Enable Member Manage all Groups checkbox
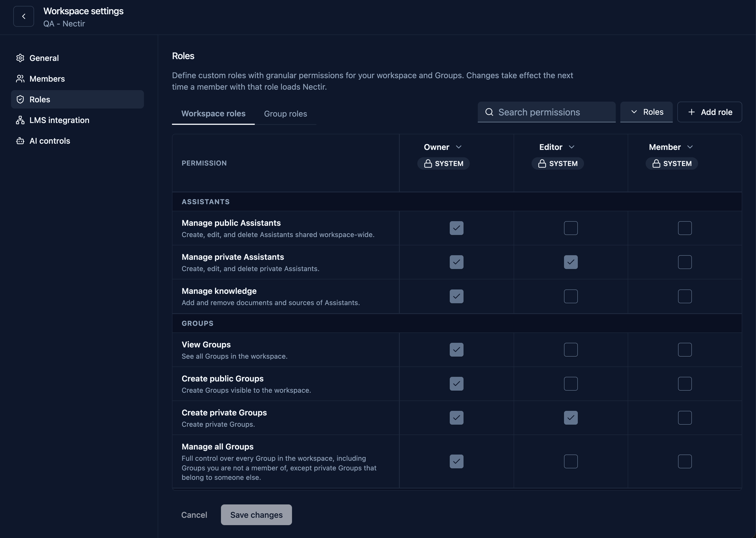 pos(685,461)
